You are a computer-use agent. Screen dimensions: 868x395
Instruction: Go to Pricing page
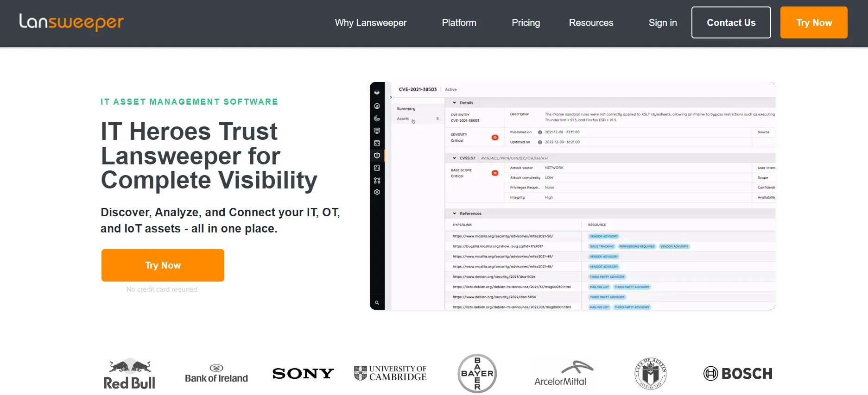526,23
